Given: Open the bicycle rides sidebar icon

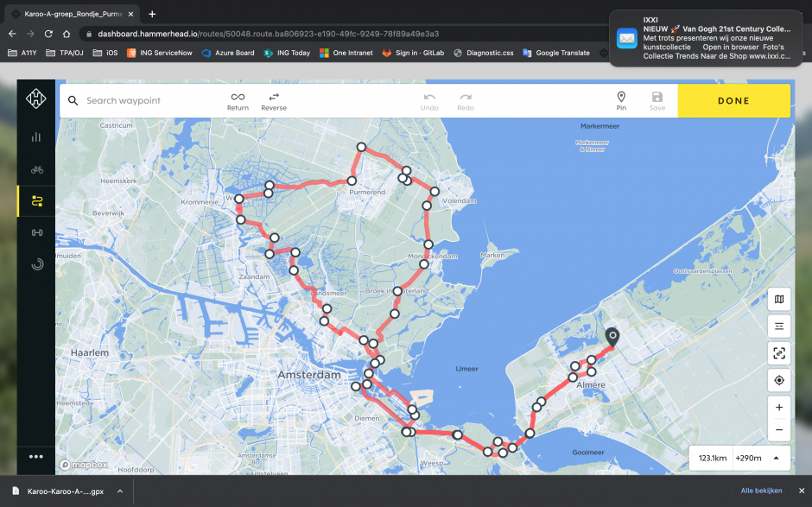Looking at the screenshot, I should (37, 169).
